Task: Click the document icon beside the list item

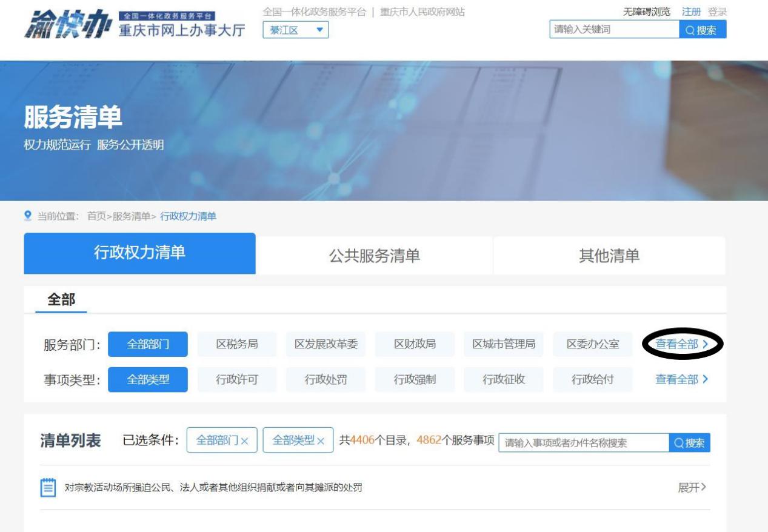Action: 48,488
